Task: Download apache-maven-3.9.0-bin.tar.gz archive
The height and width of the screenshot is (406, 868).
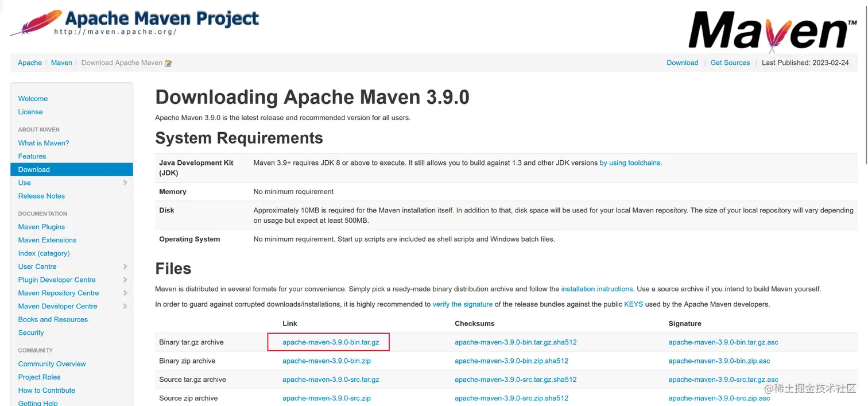Action: tap(331, 342)
